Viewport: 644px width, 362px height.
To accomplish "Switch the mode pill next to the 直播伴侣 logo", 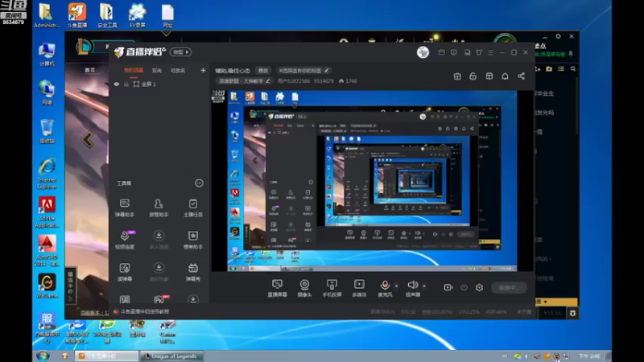I will pos(180,52).
